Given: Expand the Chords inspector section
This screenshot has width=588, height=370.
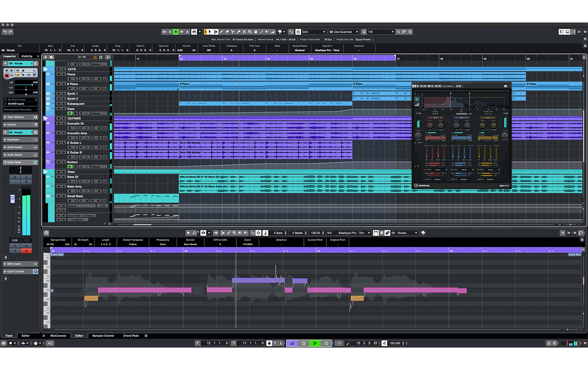Looking at the screenshot, I should pyautogui.click(x=21, y=125).
